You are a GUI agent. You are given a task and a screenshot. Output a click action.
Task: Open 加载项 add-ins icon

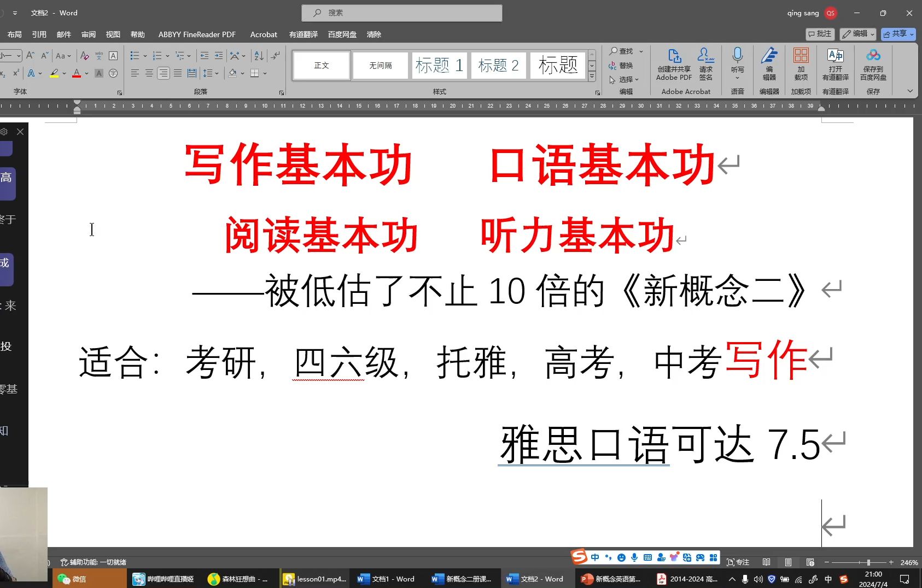pos(801,64)
